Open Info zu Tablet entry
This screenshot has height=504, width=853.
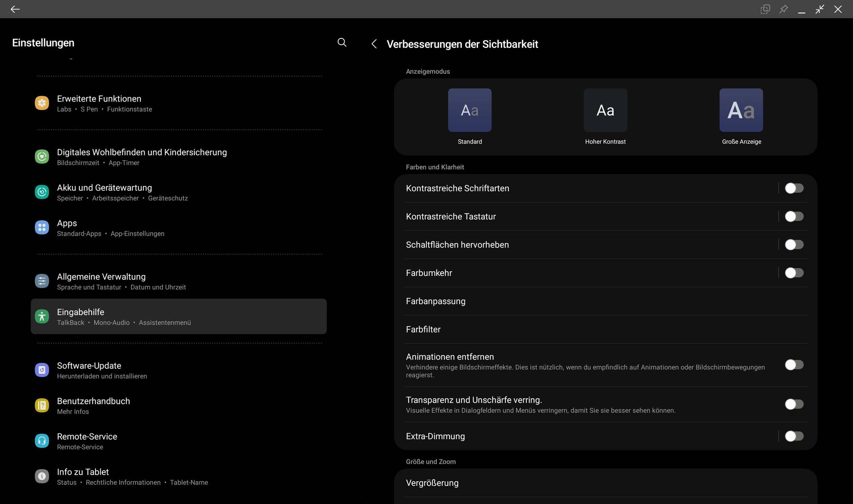179,476
